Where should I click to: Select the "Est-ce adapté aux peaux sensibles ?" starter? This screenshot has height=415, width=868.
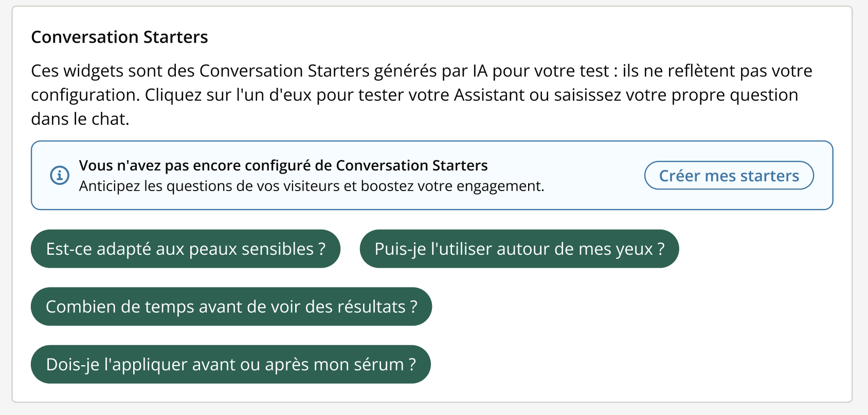coord(185,249)
